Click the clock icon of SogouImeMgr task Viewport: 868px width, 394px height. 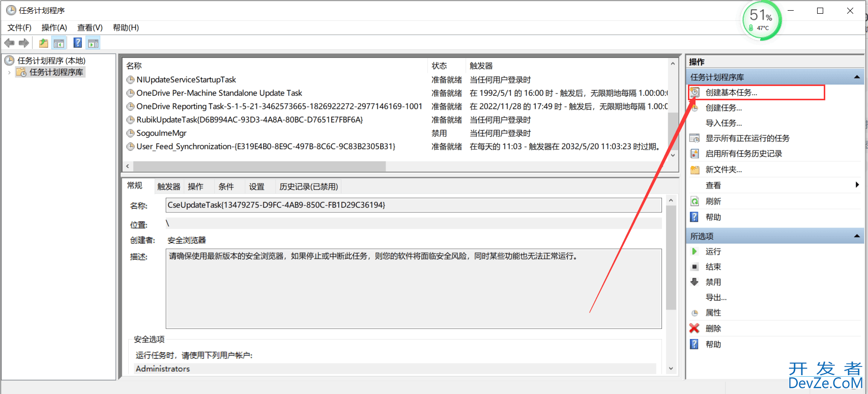(x=131, y=133)
